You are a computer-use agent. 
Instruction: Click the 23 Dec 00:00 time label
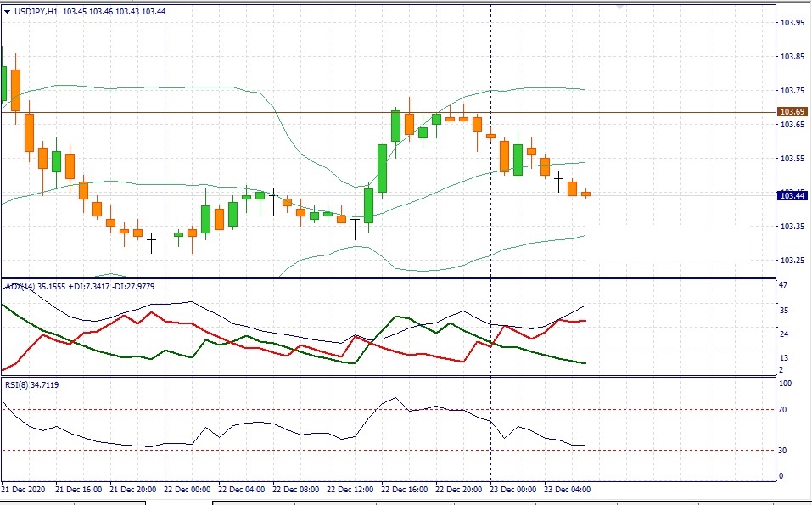click(x=513, y=490)
